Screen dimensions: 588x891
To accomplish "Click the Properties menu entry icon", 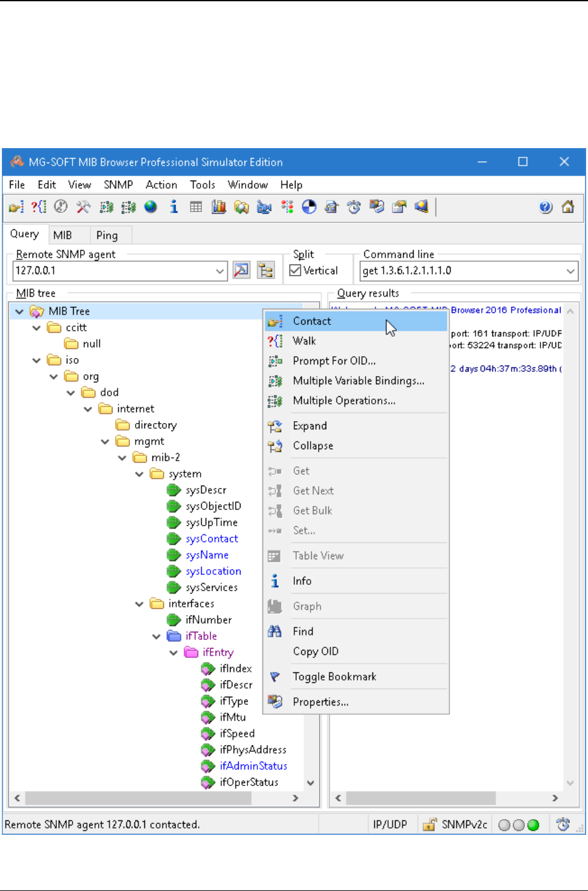I will coord(275,702).
